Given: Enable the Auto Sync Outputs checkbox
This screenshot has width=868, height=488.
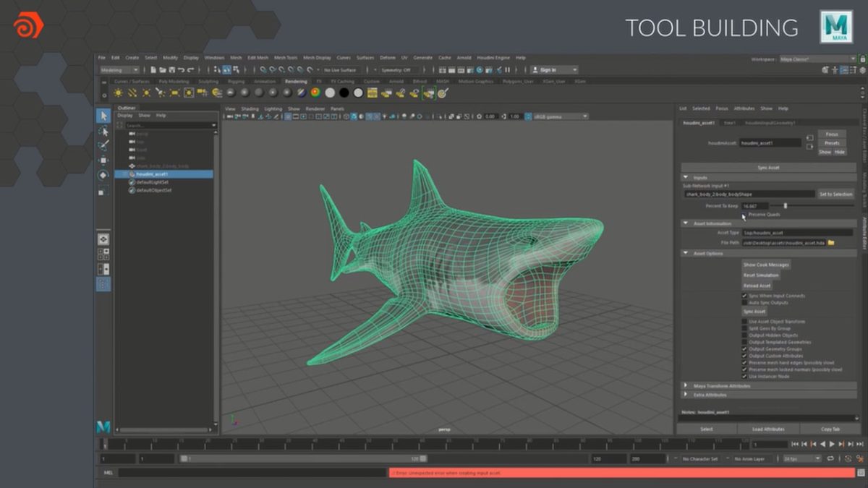Looking at the screenshot, I should [x=744, y=303].
